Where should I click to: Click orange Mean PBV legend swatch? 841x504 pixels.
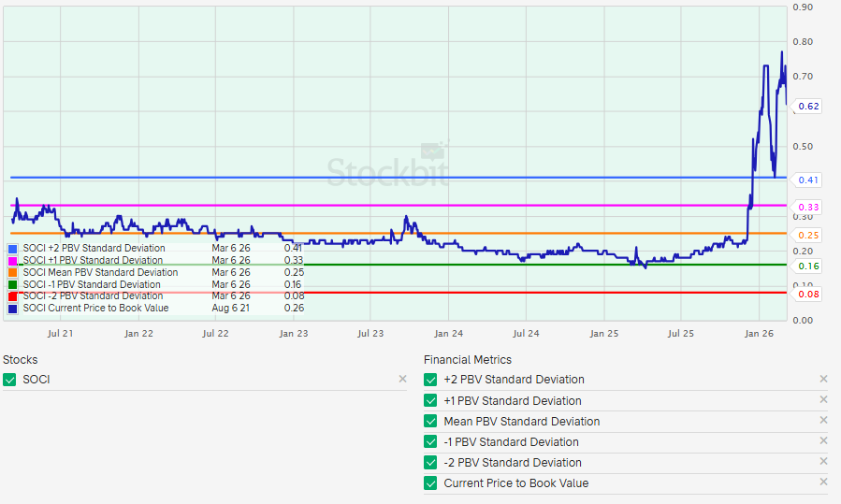coord(12,273)
